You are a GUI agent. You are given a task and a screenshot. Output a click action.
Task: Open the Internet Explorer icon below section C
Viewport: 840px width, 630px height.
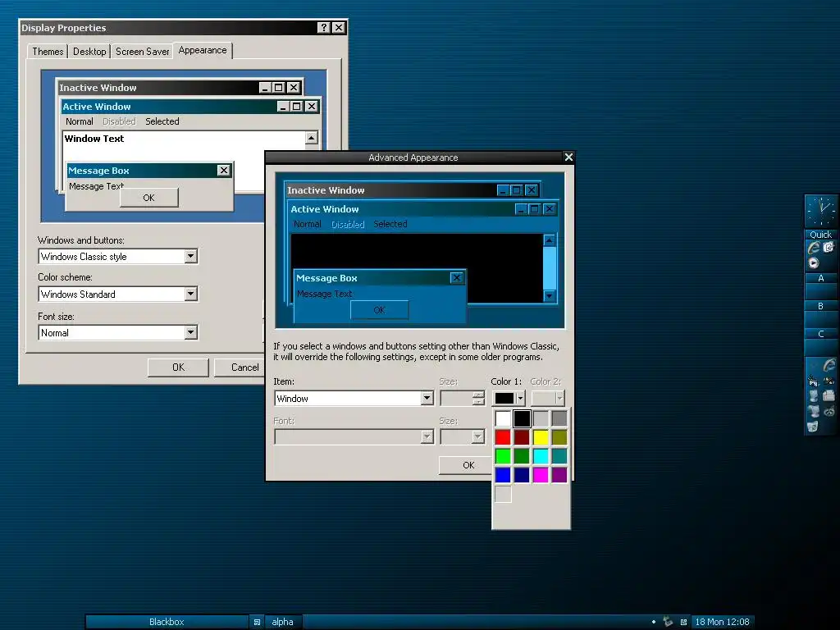(829, 365)
